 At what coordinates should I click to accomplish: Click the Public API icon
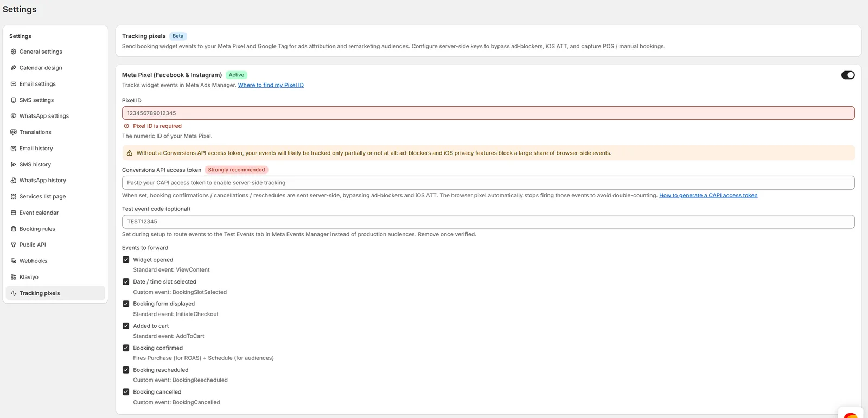click(14, 245)
